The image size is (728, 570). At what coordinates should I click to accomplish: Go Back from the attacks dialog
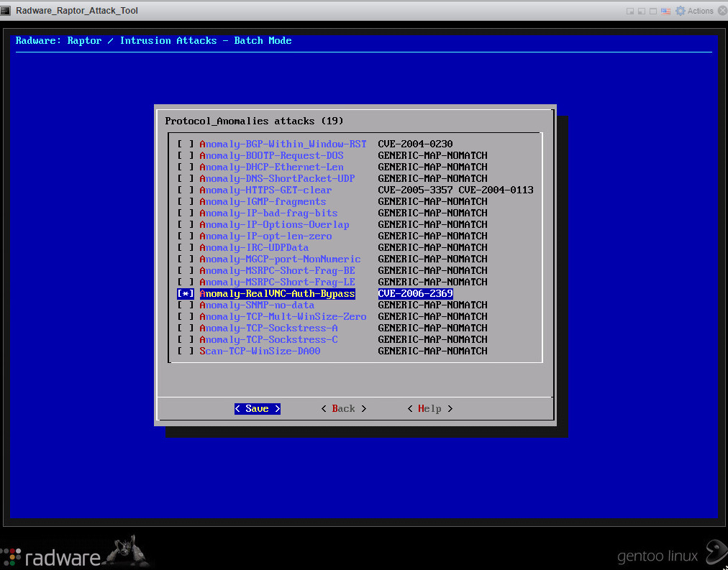point(344,408)
